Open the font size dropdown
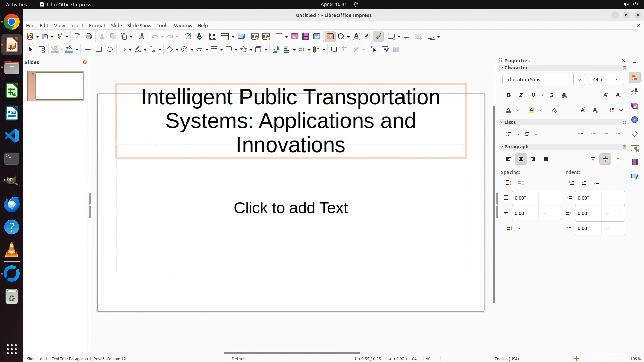The height and width of the screenshot is (362, 644). (x=618, y=80)
